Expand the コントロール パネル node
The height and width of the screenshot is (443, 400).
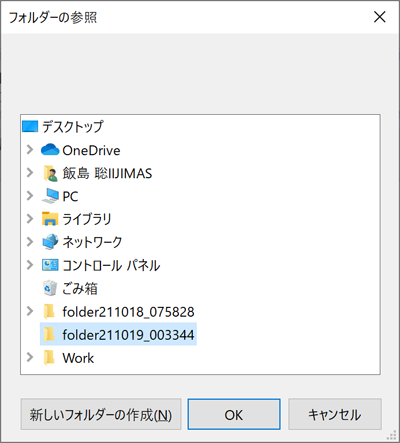(30, 265)
